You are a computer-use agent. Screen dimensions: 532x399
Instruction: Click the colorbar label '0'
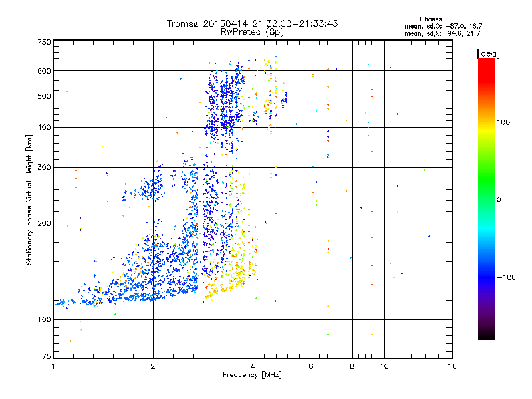[499, 200]
